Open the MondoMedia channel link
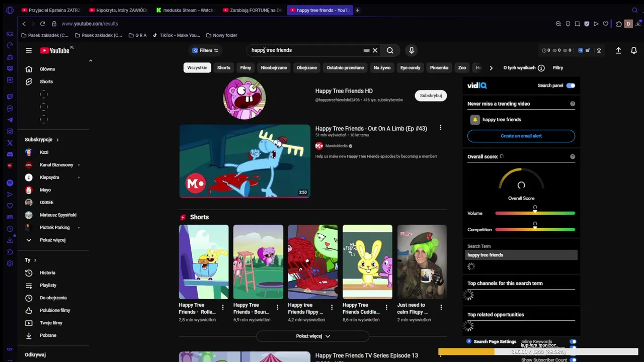This screenshot has height=362, width=644. (x=336, y=146)
